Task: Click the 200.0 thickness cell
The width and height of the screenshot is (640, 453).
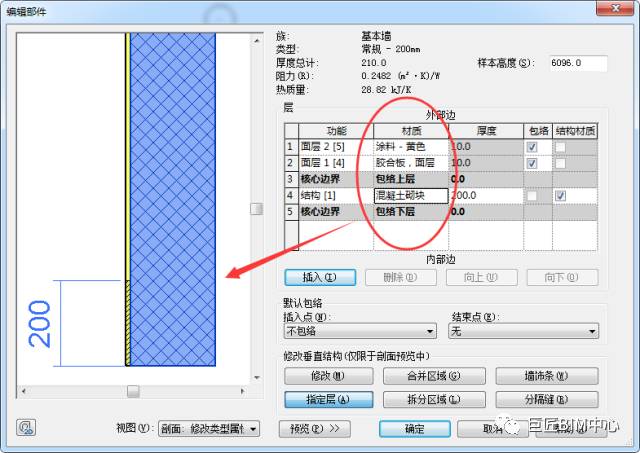Action: click(x=486, y=196)
